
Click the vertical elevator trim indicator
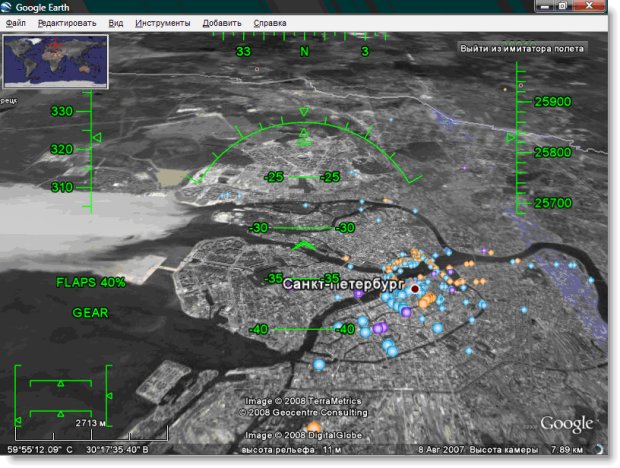(110, 396)
